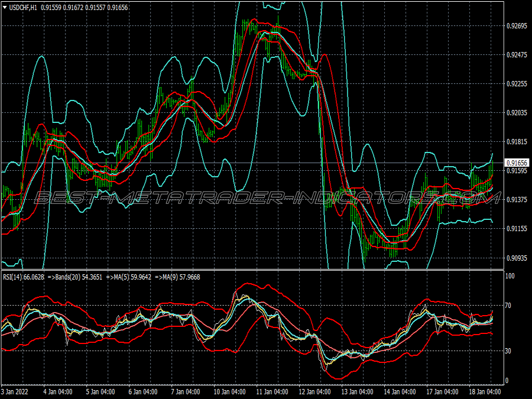
Task: Click the 0.91375 price scale level
Action: coord(517,200)
